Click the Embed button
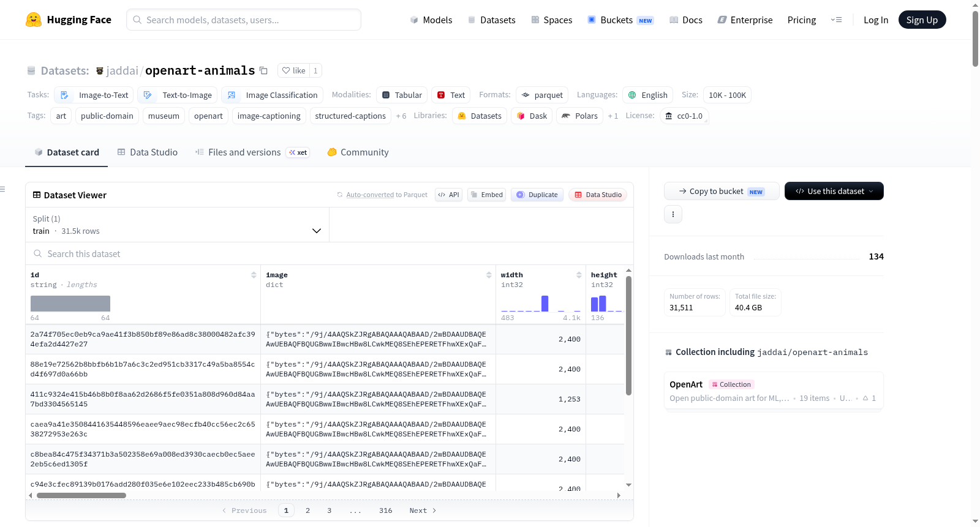 coord(486,195)
